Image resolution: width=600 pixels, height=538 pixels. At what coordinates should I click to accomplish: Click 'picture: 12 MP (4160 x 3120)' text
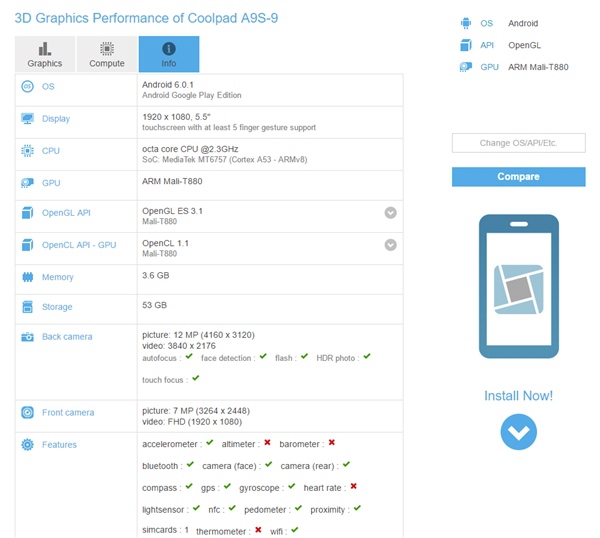pos(198,335)
